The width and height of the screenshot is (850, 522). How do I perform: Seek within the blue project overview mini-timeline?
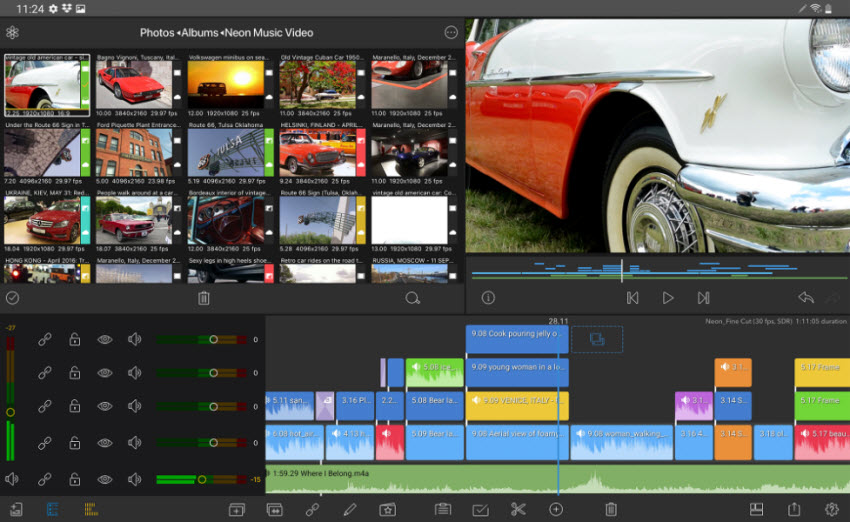coord(659,269)
